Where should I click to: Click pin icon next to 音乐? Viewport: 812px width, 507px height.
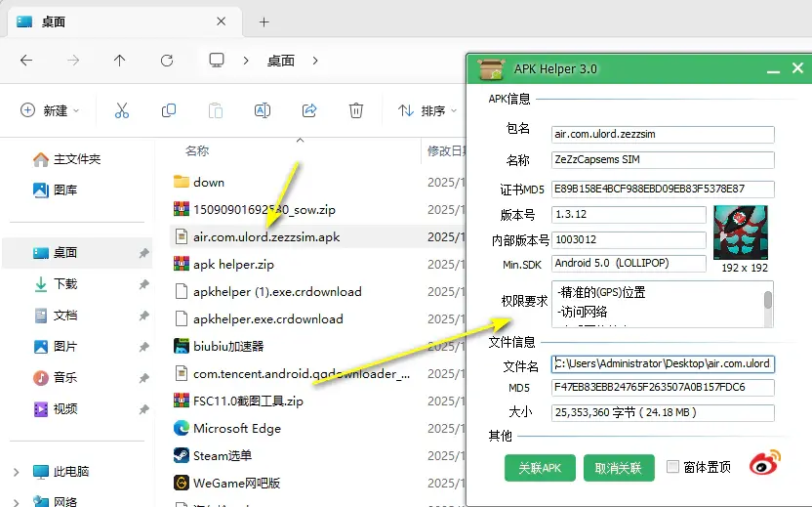144,377
